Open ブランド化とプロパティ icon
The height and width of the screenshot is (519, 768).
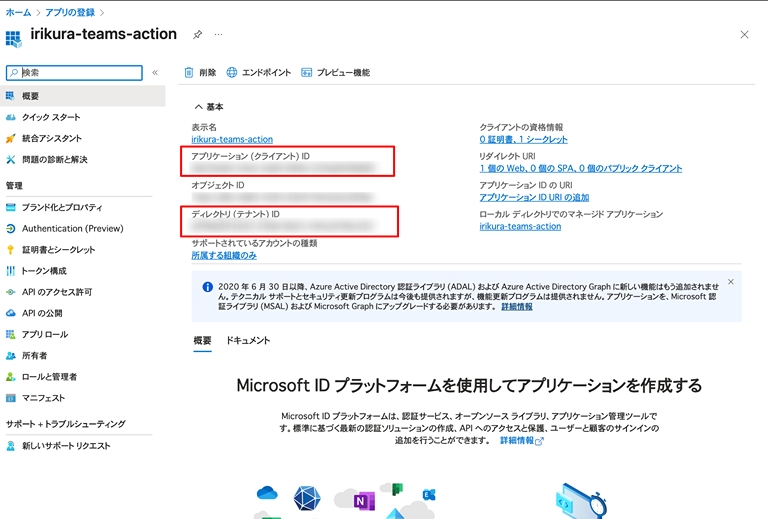tap(10, 207)
